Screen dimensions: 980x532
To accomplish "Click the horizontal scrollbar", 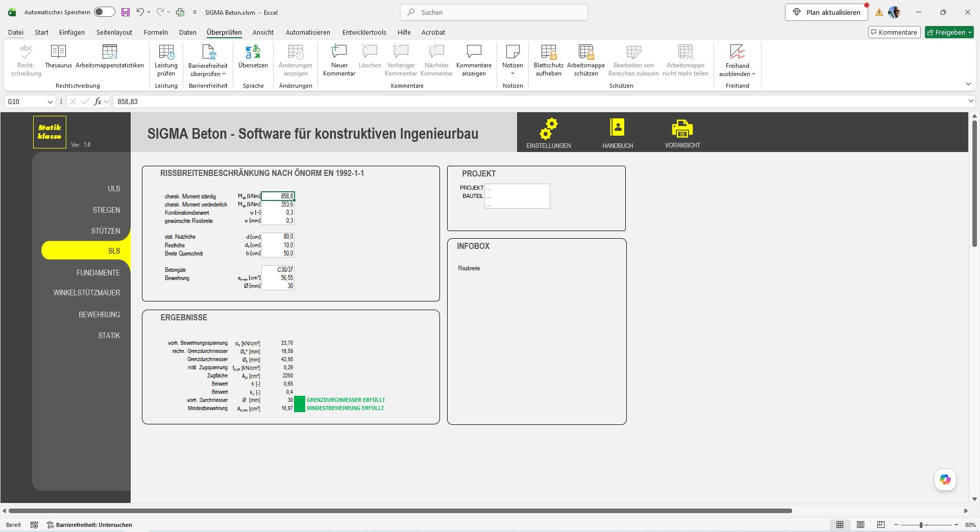I will click(x=400, y=511).
